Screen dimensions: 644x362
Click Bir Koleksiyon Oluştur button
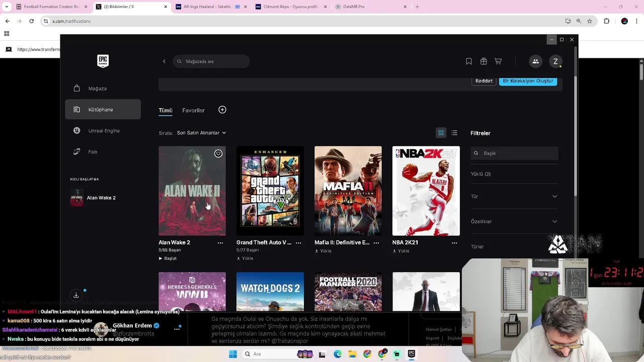[528, 81]
